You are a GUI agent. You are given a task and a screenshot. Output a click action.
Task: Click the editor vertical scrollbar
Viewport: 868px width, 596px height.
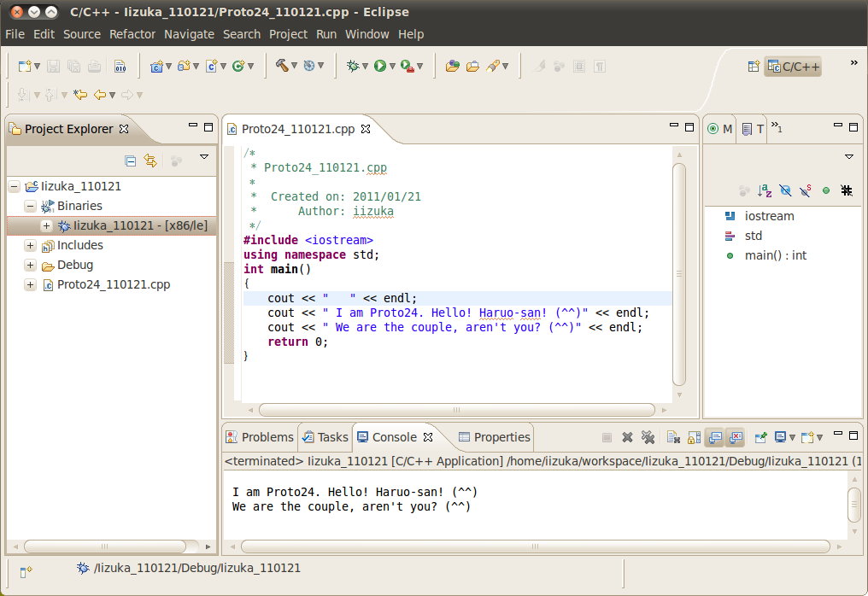point(679,274)
